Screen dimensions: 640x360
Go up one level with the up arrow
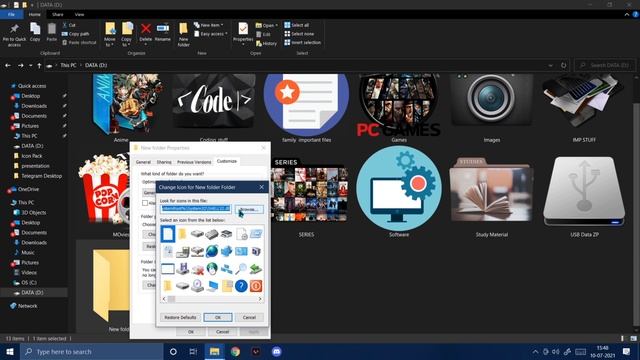[39, 65]
